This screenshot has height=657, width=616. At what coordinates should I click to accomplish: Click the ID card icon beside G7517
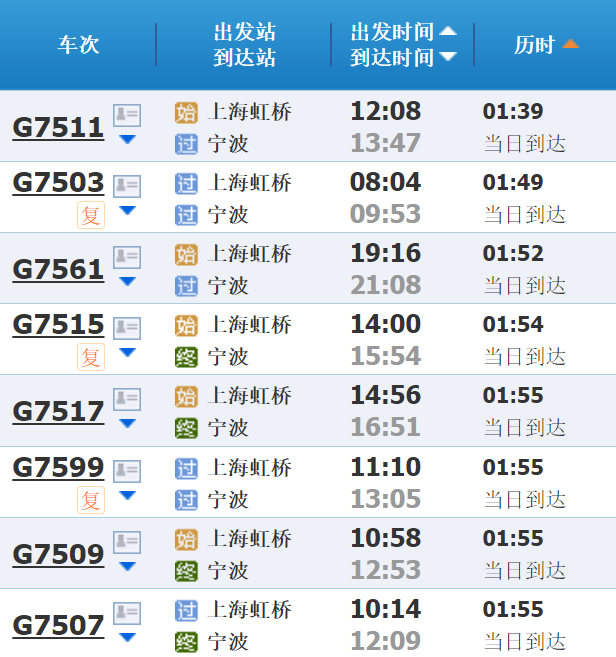(127, 399)
